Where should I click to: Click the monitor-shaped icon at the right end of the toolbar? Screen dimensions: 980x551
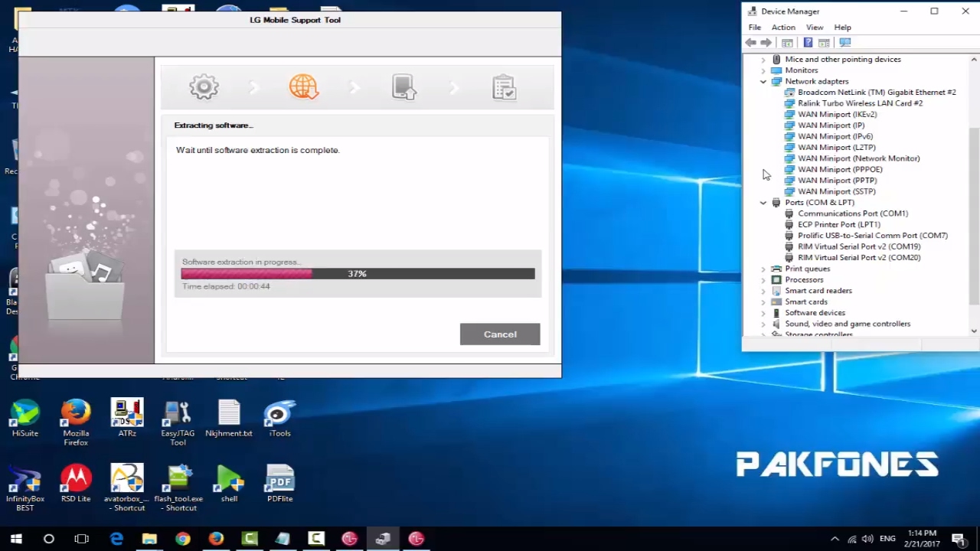coord(845,43)
